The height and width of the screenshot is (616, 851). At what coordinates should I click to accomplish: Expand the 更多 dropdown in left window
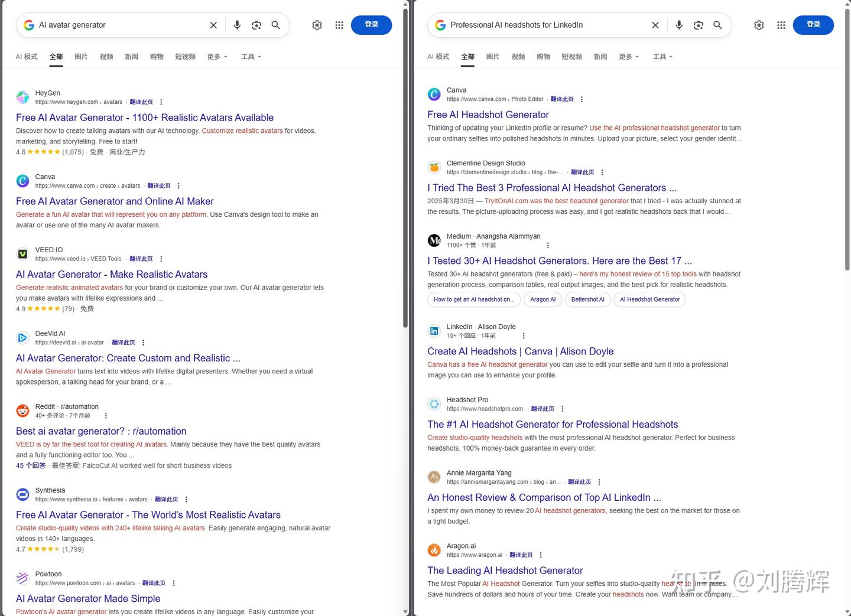click(x=217, y=57)
